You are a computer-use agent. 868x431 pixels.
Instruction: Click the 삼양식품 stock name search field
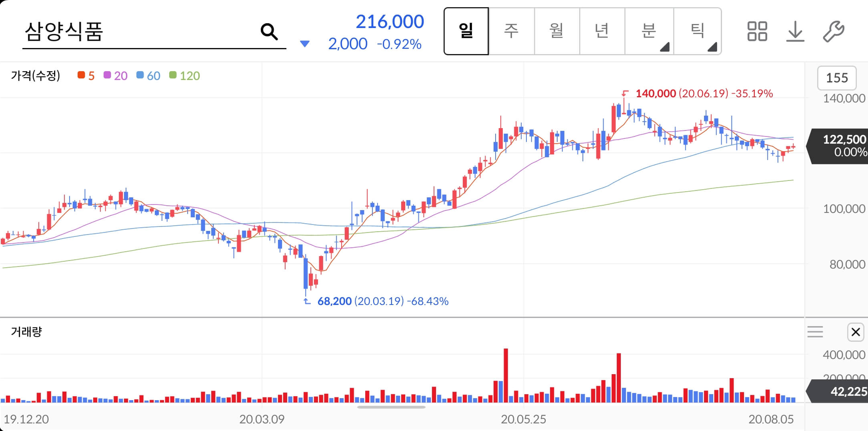[x=154, y=31]
